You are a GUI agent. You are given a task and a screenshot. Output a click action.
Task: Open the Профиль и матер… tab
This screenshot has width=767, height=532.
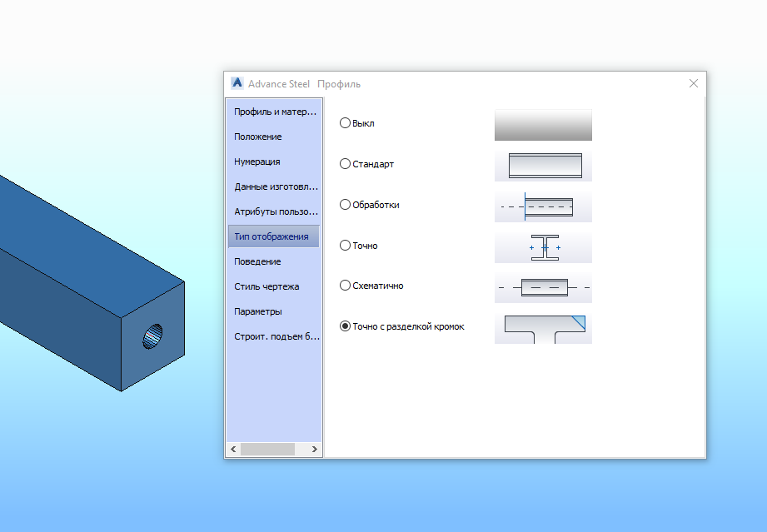[x=274, y=112]
